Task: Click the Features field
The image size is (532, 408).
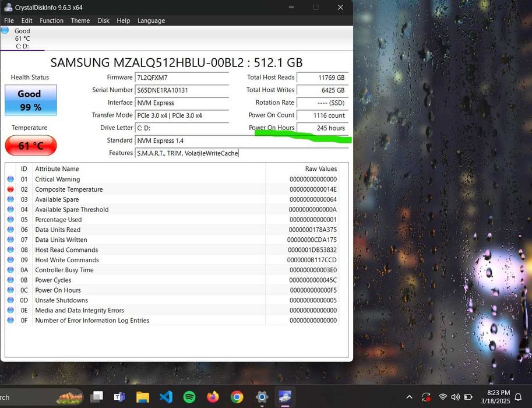Action: (x=242, y=153)
